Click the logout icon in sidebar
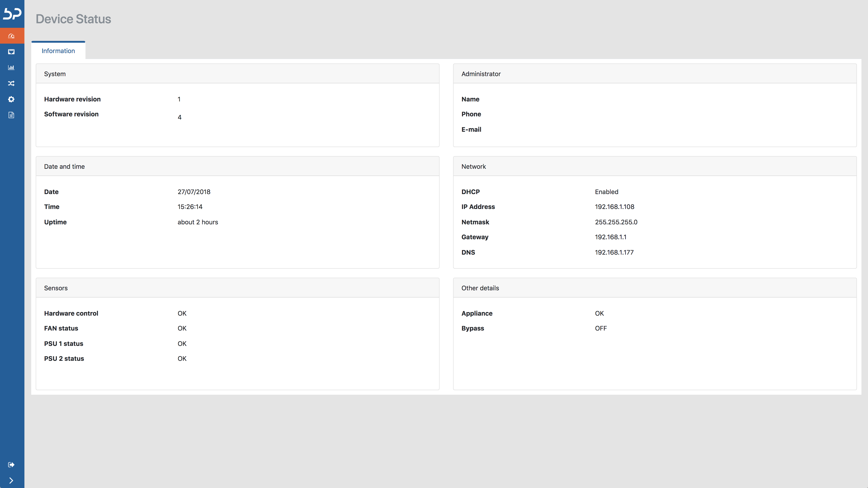This screenshot has width=868, height=488. click(x=11, y=465)
